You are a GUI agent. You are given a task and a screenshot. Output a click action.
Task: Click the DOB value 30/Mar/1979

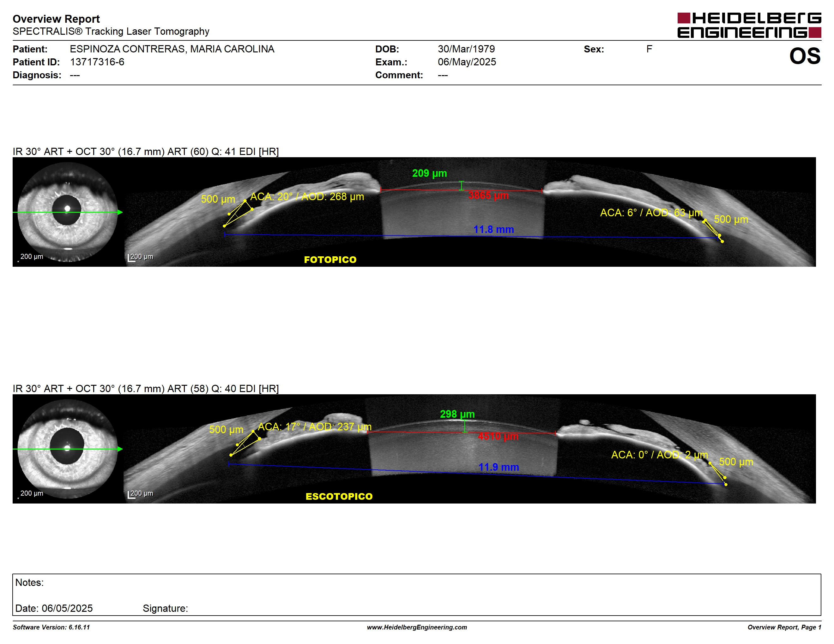click(466, 49)
